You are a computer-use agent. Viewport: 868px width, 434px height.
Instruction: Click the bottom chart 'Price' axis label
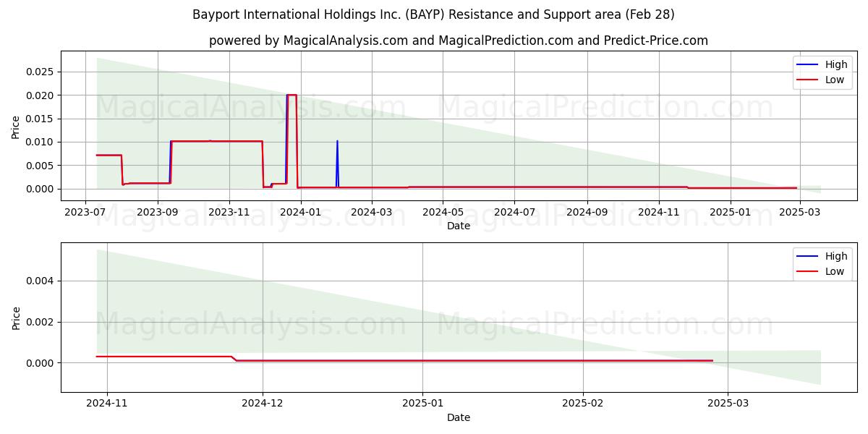16,318
